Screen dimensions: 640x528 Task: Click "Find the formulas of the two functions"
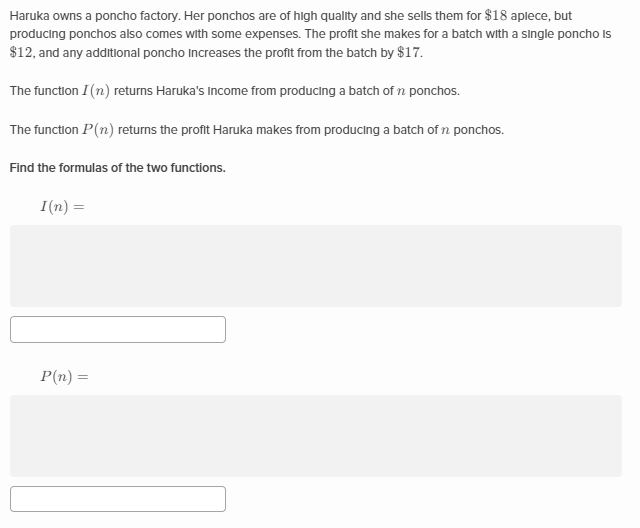click(117, 167)
